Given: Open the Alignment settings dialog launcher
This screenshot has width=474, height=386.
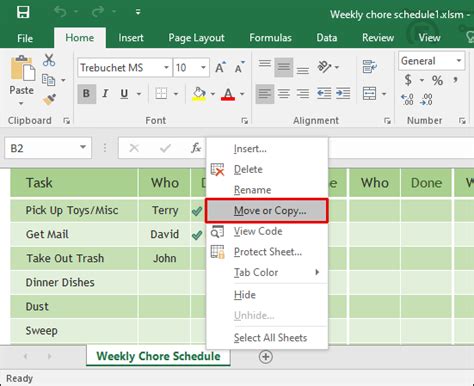Looking at the screenshot, I should [x=387, y=121].
